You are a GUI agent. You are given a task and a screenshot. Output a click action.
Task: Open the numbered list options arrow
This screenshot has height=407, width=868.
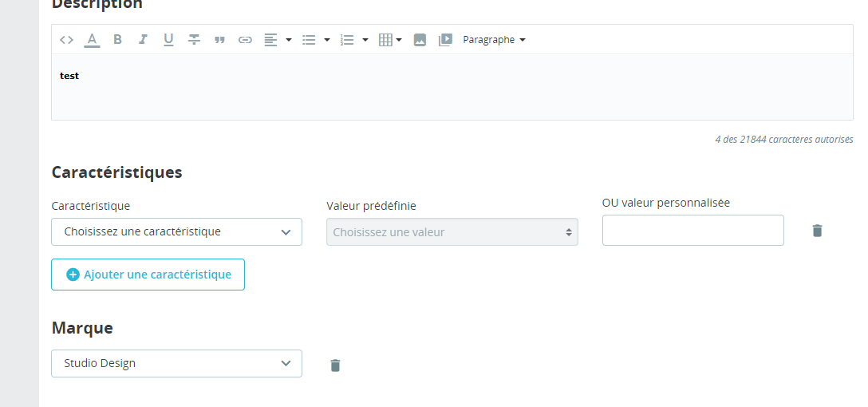(x=365, y=40)
